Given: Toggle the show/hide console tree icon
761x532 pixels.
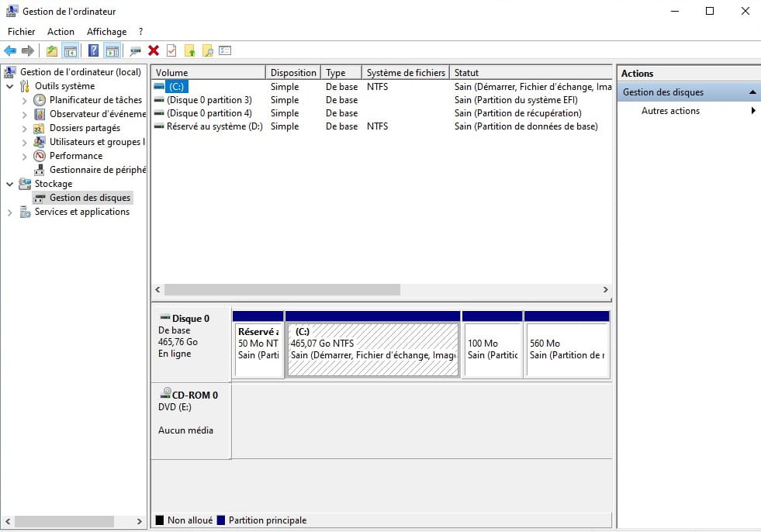Looking at the screenshot, I should [71, 51].
